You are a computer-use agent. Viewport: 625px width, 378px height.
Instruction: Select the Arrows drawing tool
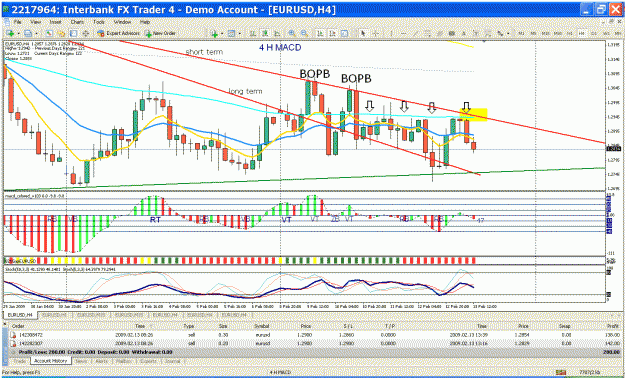(500, 33)
